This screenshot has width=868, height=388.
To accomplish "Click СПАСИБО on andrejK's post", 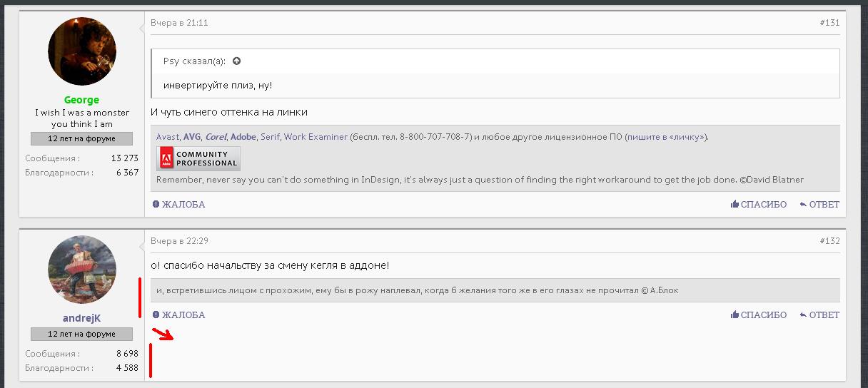I will [759, 315].
